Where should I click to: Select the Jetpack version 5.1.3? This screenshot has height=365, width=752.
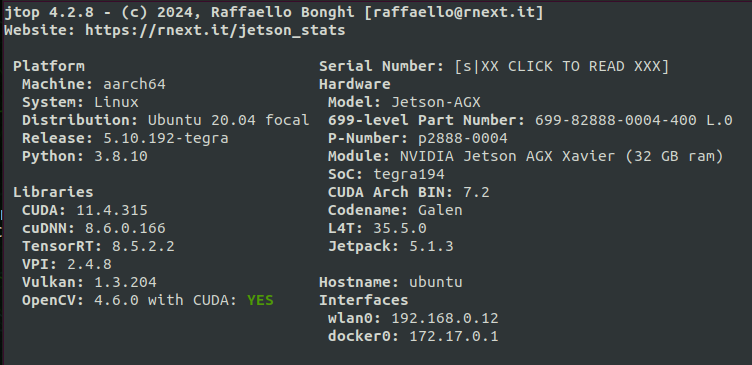tap(431, 246)
